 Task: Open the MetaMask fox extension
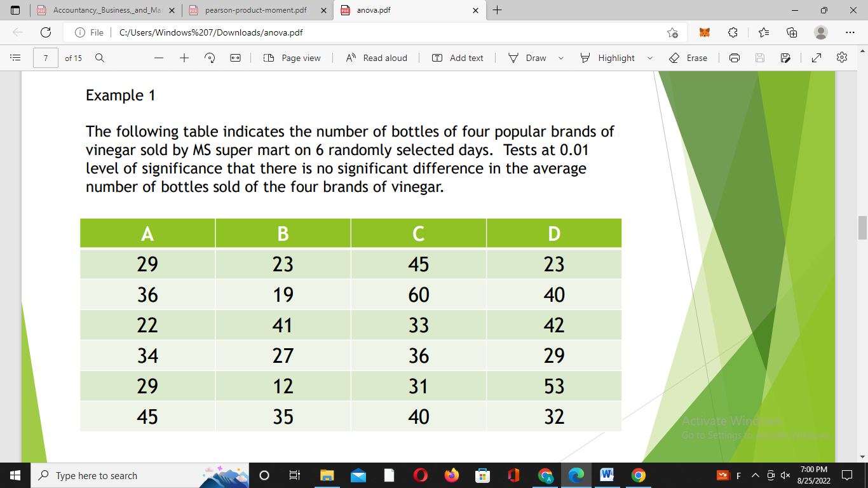(x=705, y=32)
